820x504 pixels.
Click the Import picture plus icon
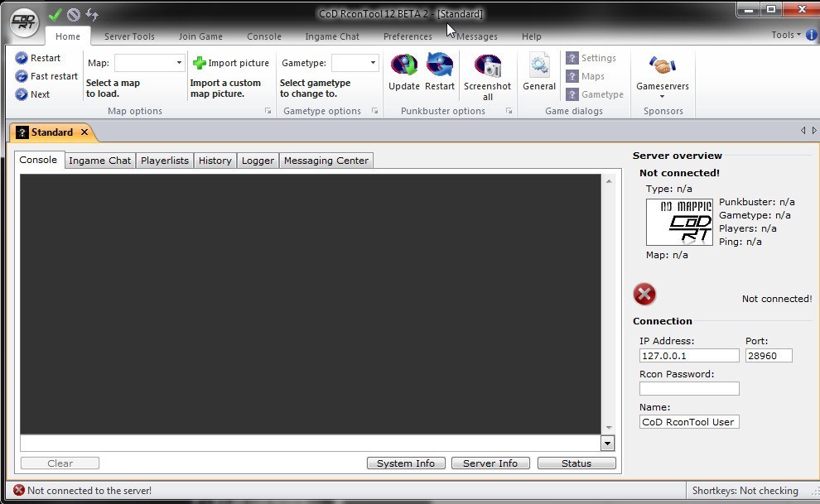(200, 63)
